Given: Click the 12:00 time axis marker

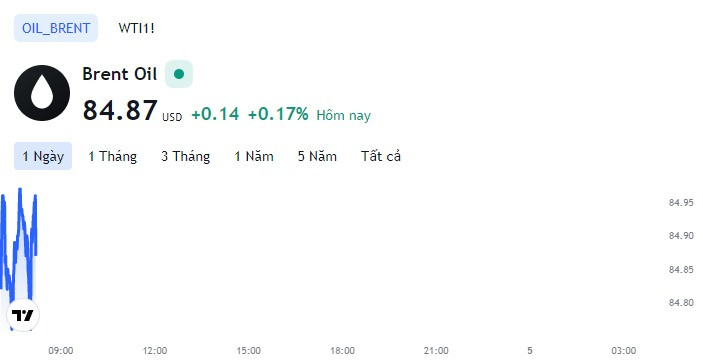Looking at the screenshot, I should [x=155, y=350].
